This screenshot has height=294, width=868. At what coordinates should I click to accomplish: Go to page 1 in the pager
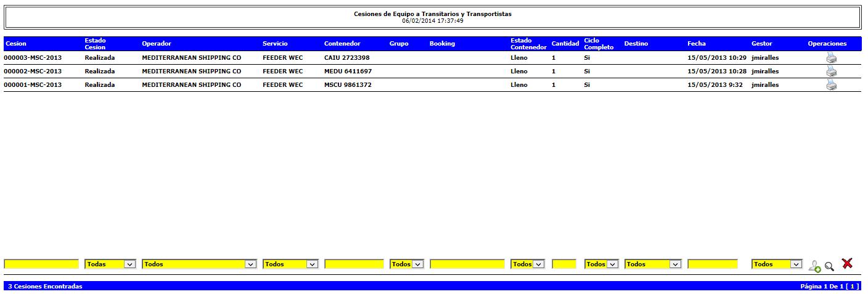854,287
